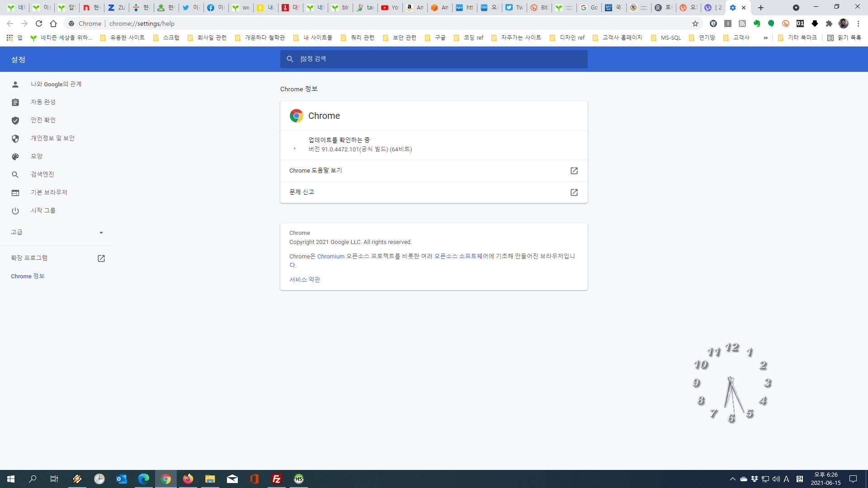Open Microsoft Edge from taskbar
Image resolution: width=868 pixels, height=488 pixels.
click(x=144, y=479)
